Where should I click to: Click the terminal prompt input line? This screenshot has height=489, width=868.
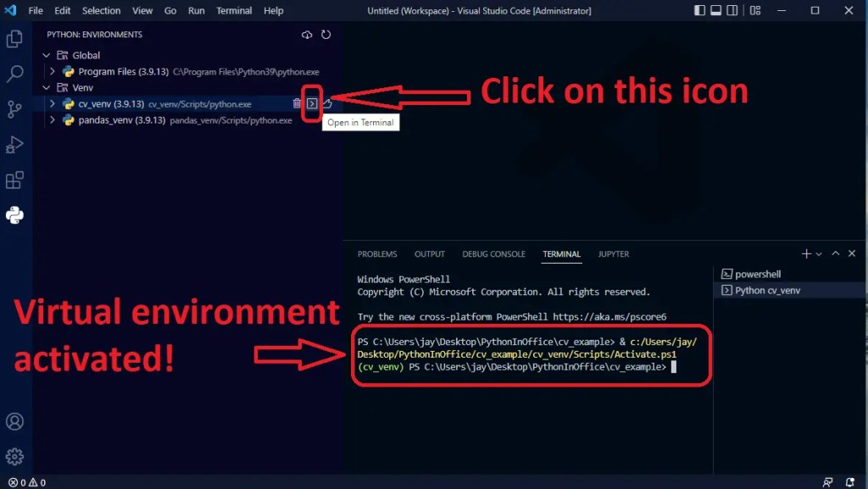tap(516, 367)
